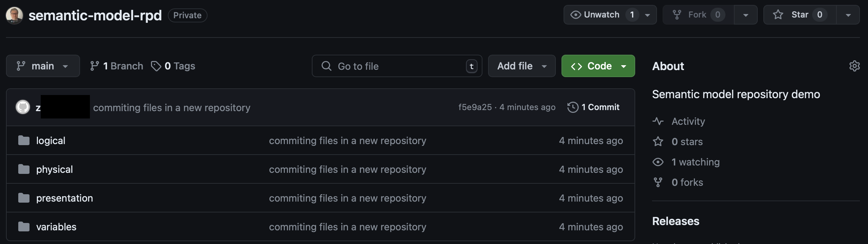Screen dimensions: 868x244
Task: Open the latest commit message link
Action: [x=172, y=108]
